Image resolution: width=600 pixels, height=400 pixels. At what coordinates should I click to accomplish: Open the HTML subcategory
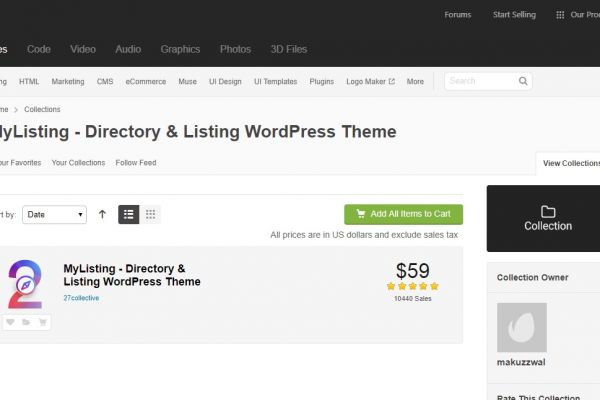[29, 82]
